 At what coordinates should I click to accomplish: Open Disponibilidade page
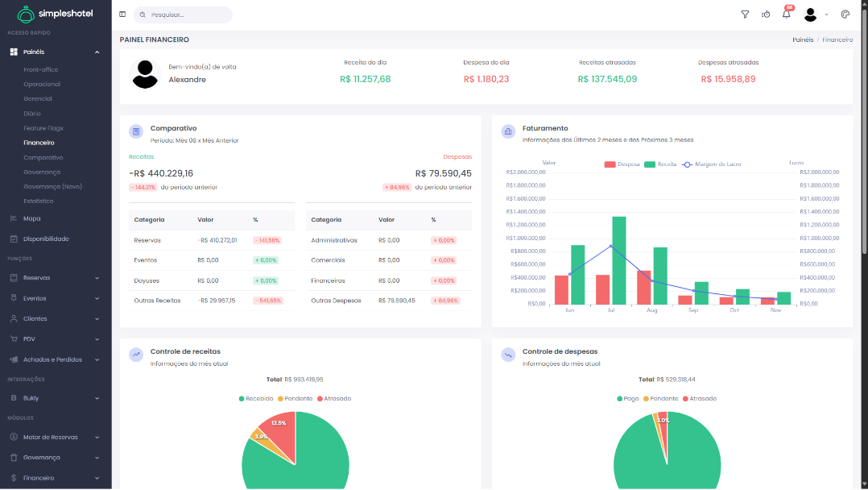(46, 239)
